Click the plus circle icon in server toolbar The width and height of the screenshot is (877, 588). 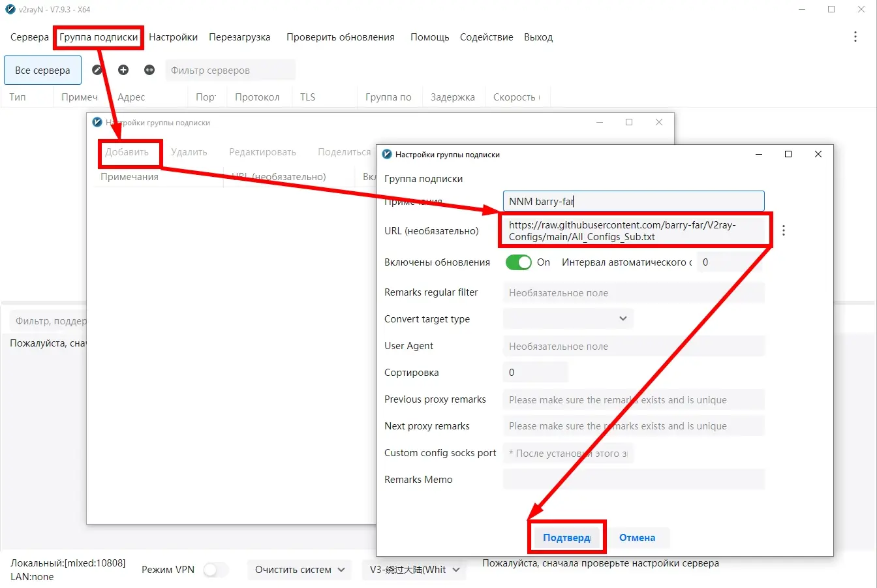[x=123, y=70]
